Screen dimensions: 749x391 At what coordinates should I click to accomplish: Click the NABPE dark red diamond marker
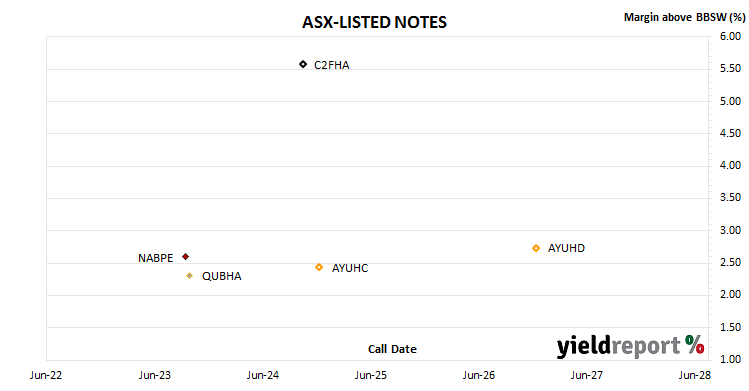click(186, 257)
